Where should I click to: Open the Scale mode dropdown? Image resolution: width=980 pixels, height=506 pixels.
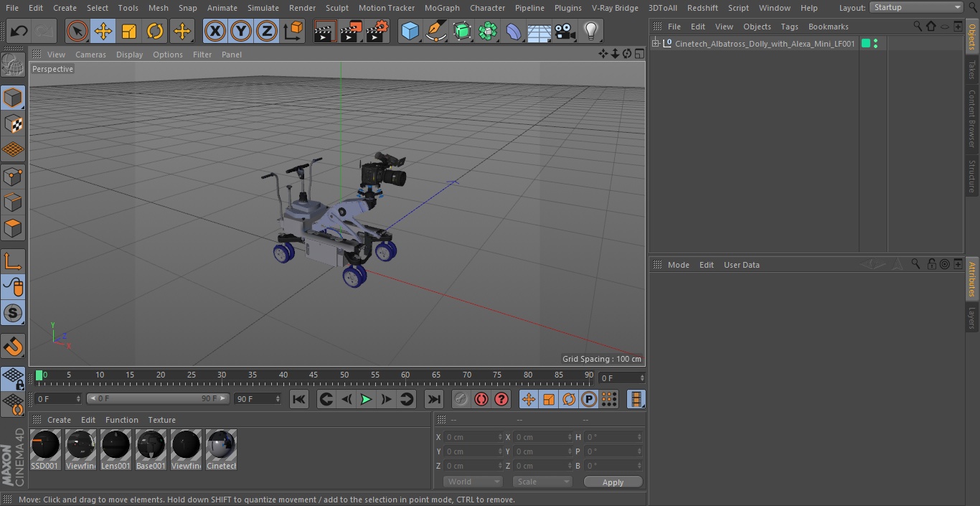point(542,482)
